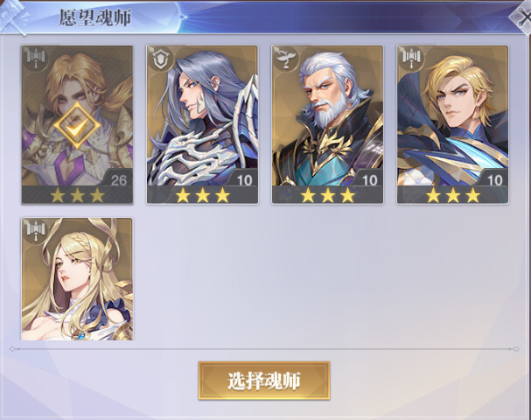Click the 选择魂师 confirm button

tap(264, 381)
